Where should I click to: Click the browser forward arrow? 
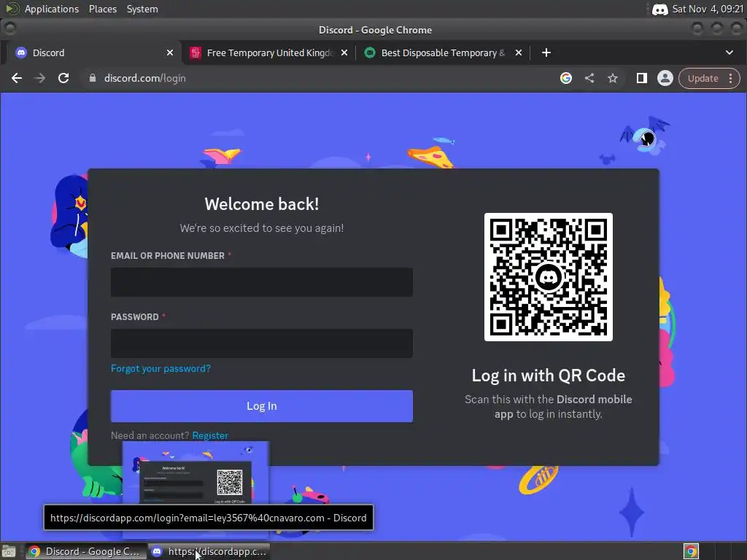[40, 78]
